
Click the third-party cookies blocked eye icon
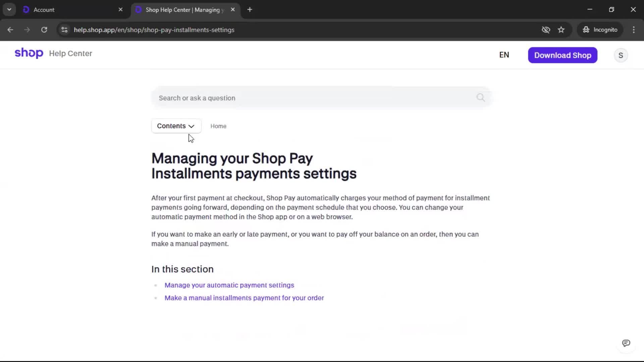point(546,30)
